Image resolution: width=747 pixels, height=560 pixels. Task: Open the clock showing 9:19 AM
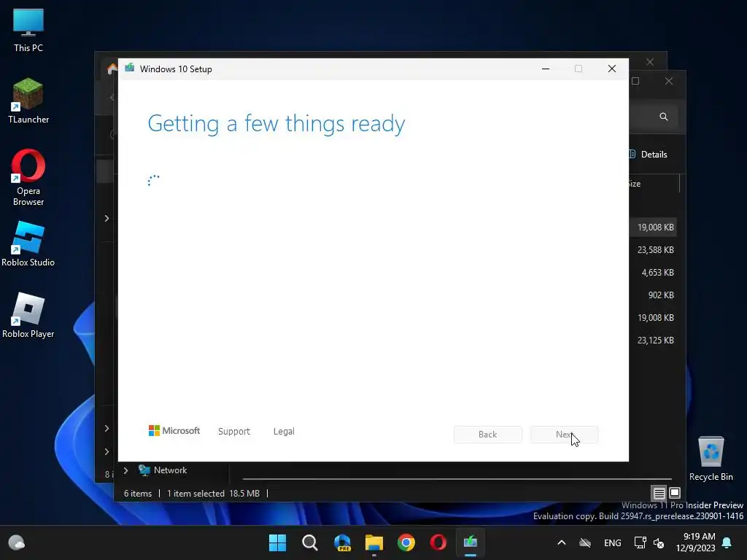coord(696,542)
